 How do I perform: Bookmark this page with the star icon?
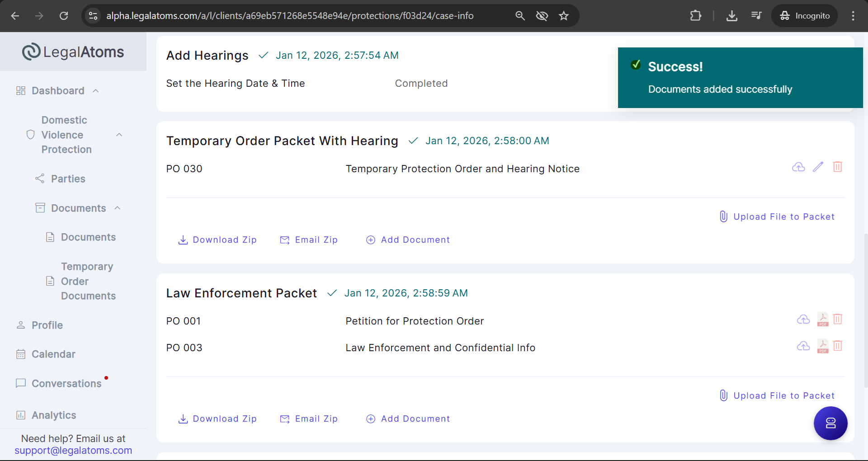563,16
